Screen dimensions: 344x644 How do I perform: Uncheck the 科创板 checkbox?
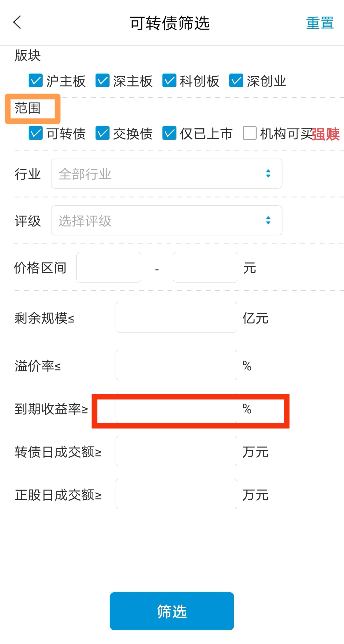[169, 81]
